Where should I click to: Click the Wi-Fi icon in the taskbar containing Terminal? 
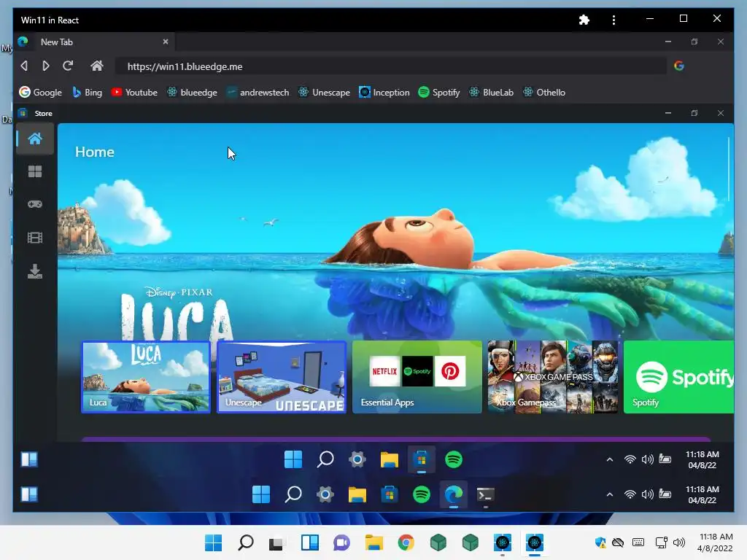pyautogui.click(x=630, y=495)
